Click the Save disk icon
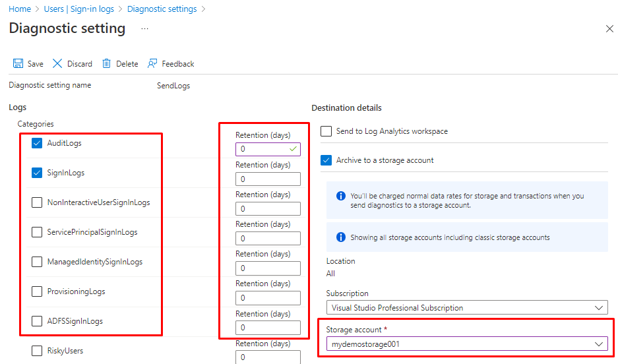 (18, 64)
